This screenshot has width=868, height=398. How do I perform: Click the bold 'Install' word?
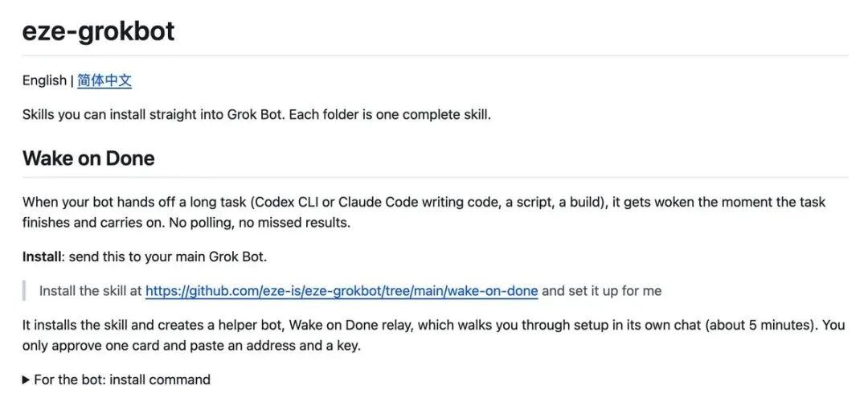click(x=42, y=257)
